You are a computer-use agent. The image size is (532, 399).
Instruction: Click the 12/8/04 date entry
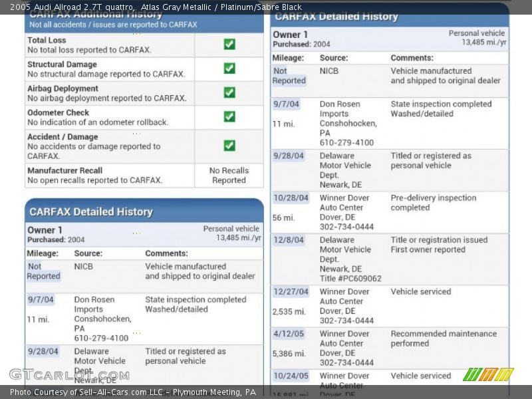point(289,240)
